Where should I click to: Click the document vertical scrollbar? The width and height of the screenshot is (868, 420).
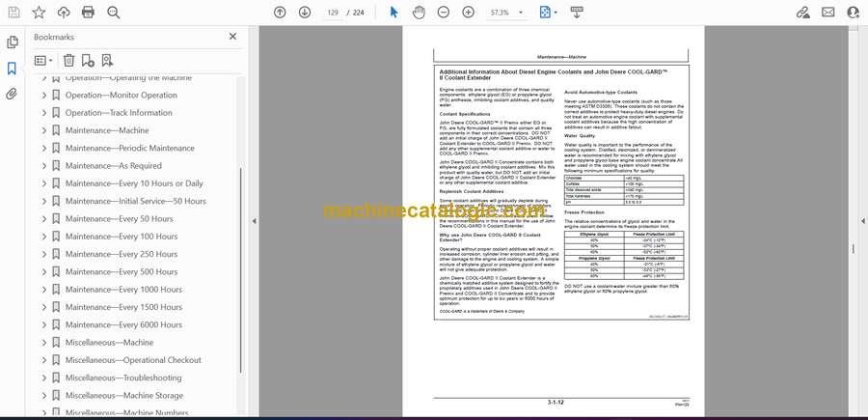click(x=854, y=249)
